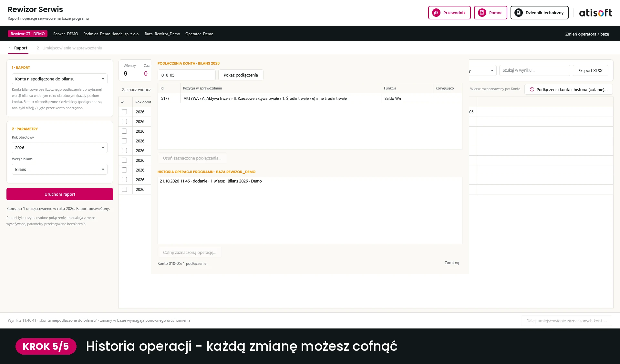The width and height of the screenshot is (620, 364).
Task: Expand the Konta niepodłączone do bilansu dropdown
Action: tap(60, 79)
